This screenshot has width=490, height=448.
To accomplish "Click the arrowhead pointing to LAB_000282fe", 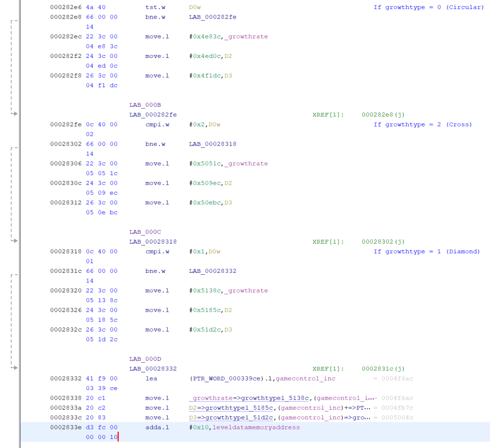I will (x=15, y=114).
